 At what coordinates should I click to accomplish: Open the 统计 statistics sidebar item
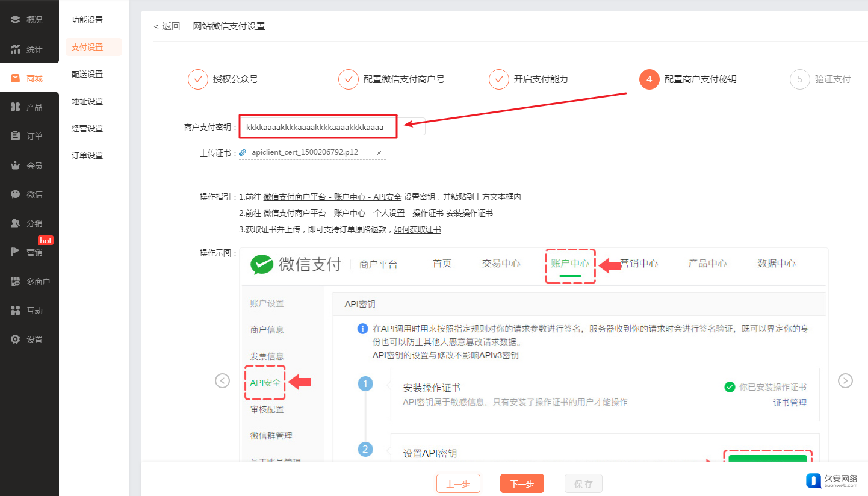pos(29,49)
